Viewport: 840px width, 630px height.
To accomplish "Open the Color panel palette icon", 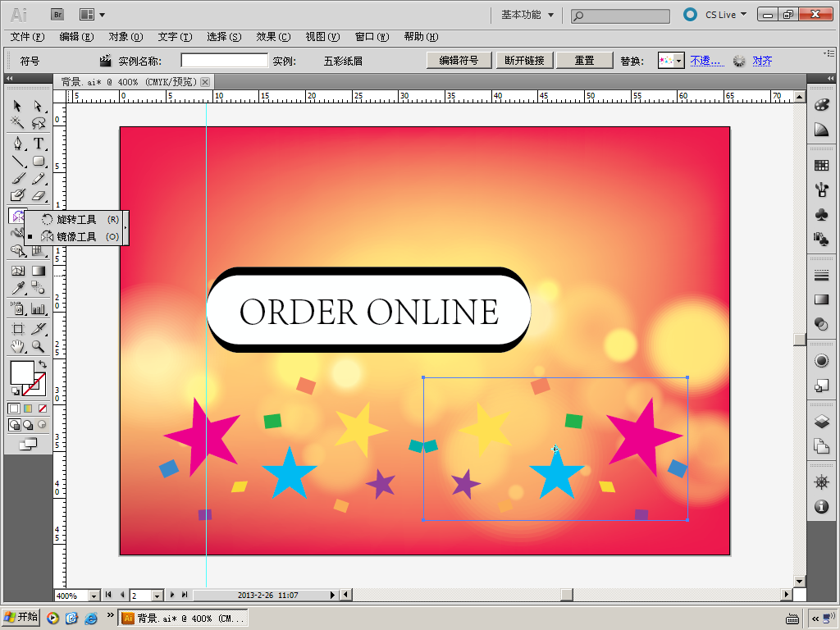I will (x=821, y=105).
